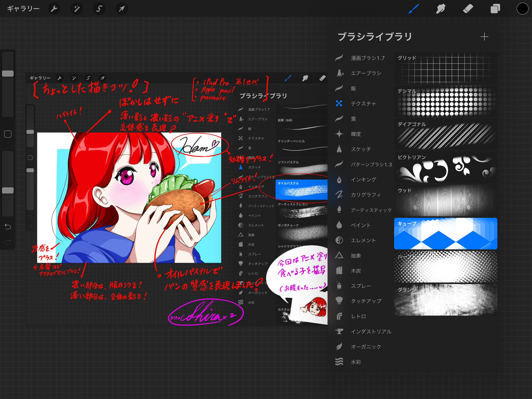Viewport: 532px width, 399px height.
Task: Choose the グリッド brush
Action: tap(445, 68)
